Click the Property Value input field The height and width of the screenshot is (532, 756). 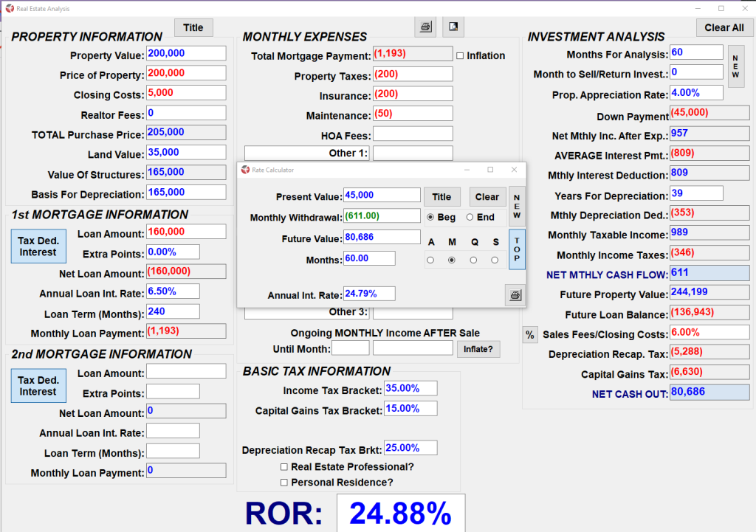click(x=186, y=53)
